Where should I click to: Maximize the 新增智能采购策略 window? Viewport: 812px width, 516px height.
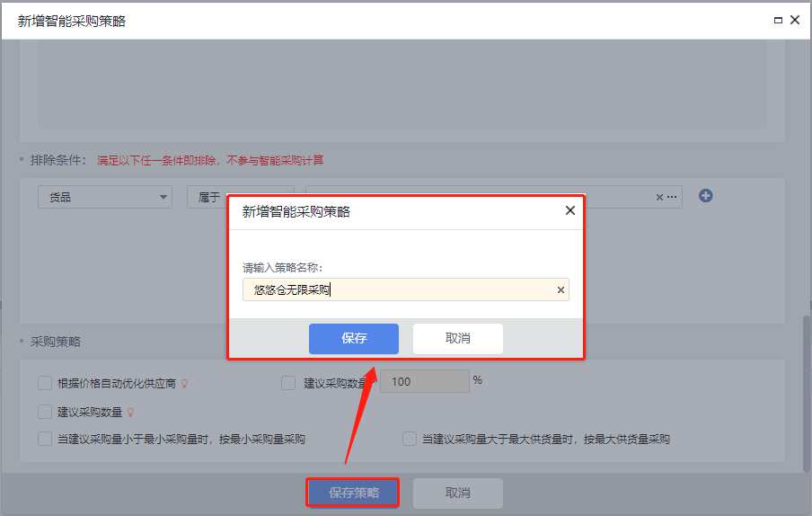tap(778, 20)
